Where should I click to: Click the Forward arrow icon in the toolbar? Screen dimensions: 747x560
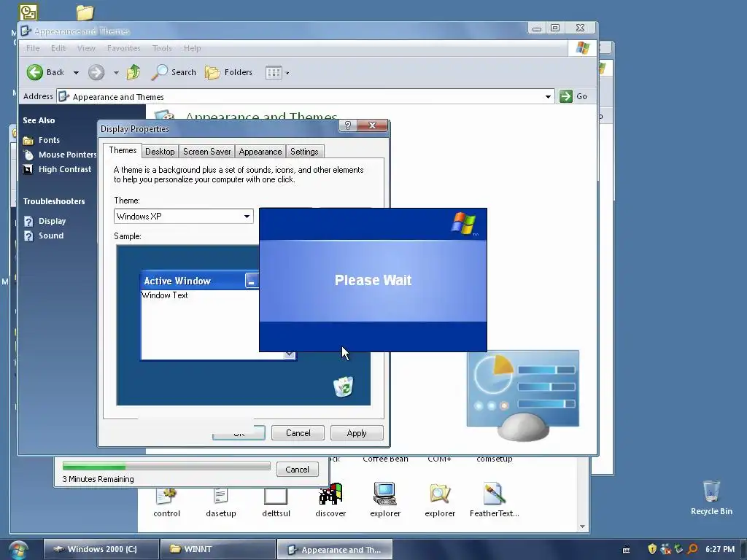tap(96, 72)
